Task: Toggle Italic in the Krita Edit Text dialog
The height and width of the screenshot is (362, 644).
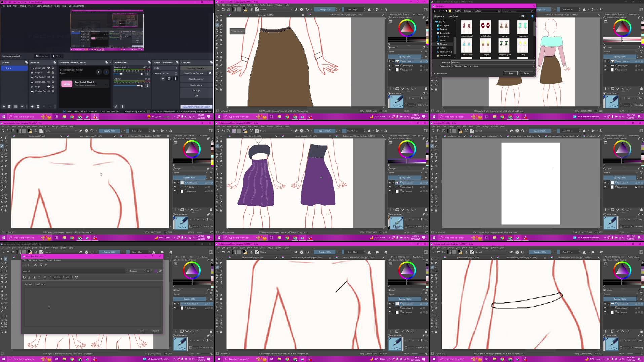Action: [x=29, y=277]
